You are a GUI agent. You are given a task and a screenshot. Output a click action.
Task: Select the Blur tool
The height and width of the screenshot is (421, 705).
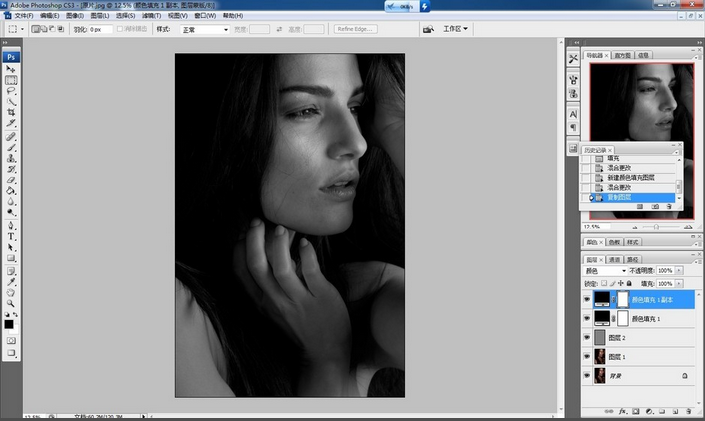pos(11,202)
